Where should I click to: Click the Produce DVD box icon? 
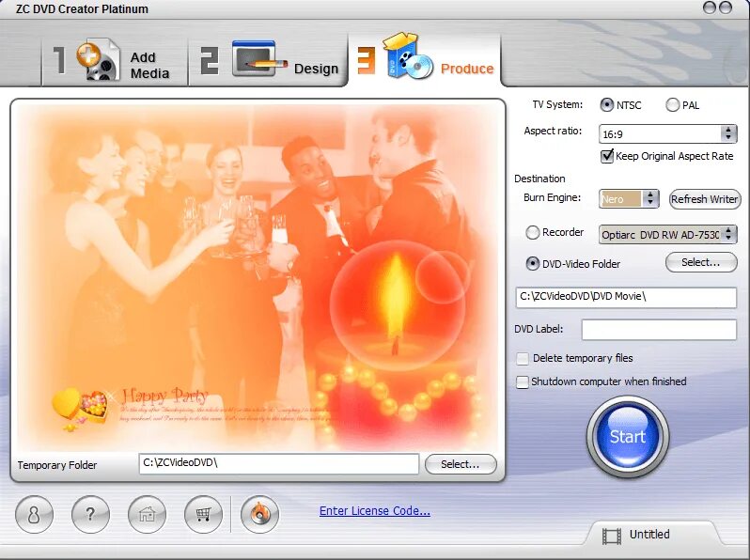click(408, 56)
